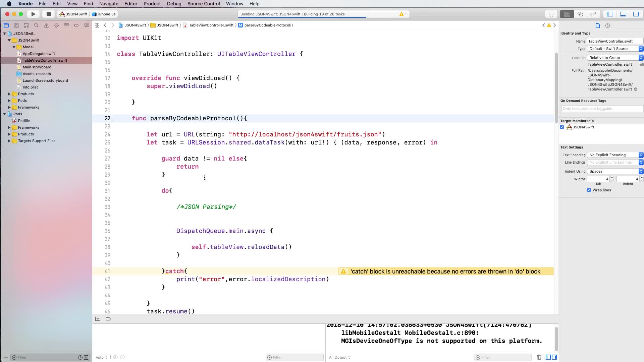
Task: Open the file Type dropdown
Action: [x=615, y=49]
